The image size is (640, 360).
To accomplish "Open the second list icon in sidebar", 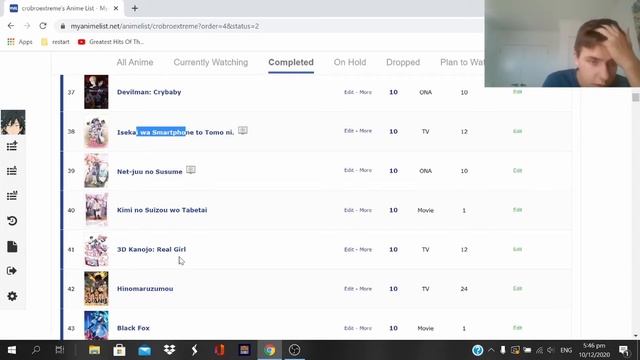I will (x=12, y=171).
